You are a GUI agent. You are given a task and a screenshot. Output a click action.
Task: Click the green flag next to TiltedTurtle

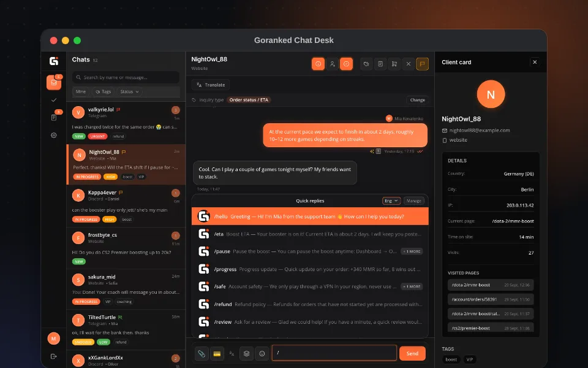click(x=120, y=317)
